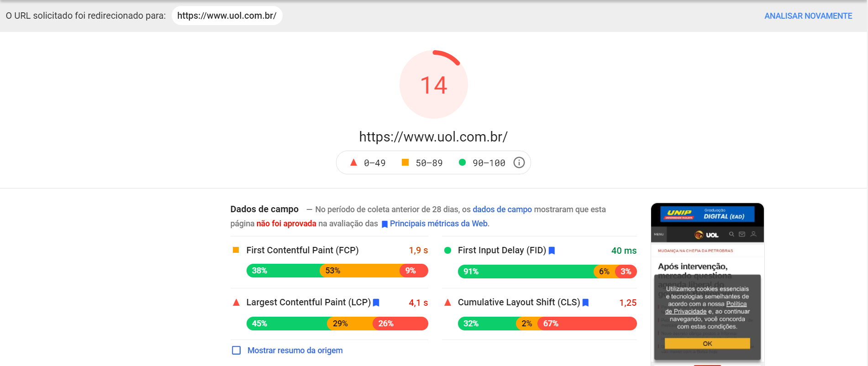Click the red 9% segment of FCP bar
The image size is (868, 366).
pos(414,271)
